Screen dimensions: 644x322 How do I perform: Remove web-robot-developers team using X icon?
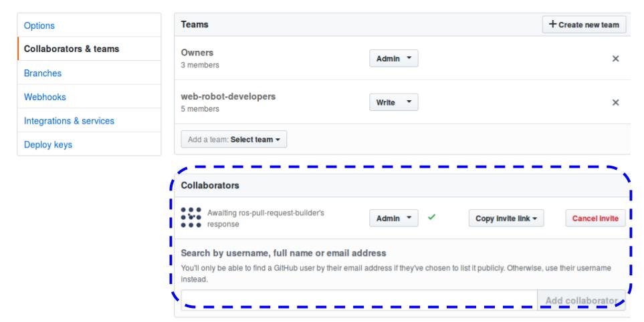[x=615, y=102]
